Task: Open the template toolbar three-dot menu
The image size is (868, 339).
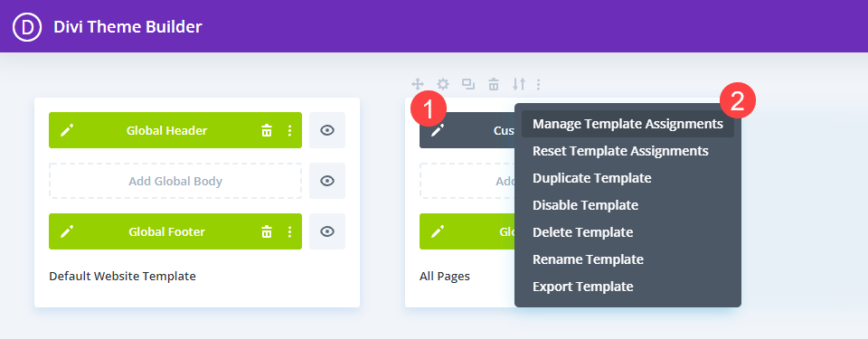Action: tap(538, 84)
